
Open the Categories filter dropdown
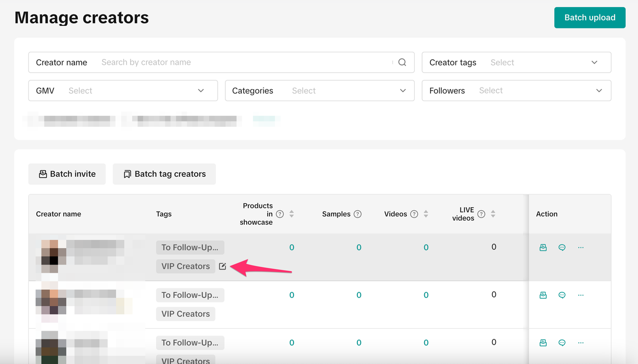point(319,91)
